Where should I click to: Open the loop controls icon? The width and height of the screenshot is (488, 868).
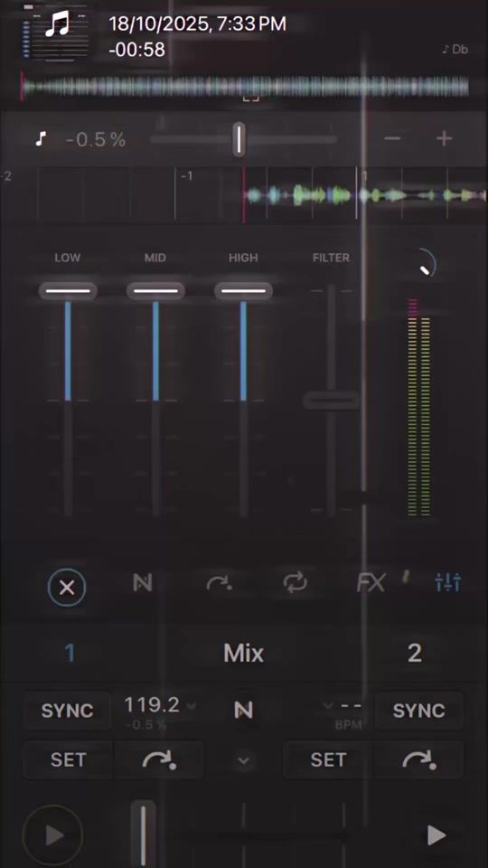296,583
